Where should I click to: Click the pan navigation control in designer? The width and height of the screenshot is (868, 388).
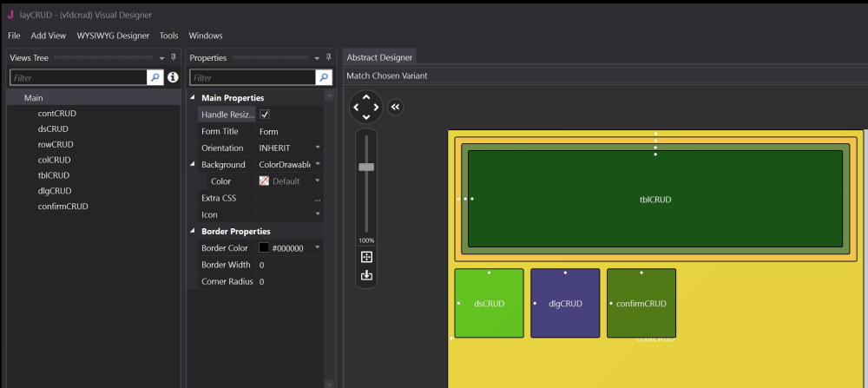point(366,107)
